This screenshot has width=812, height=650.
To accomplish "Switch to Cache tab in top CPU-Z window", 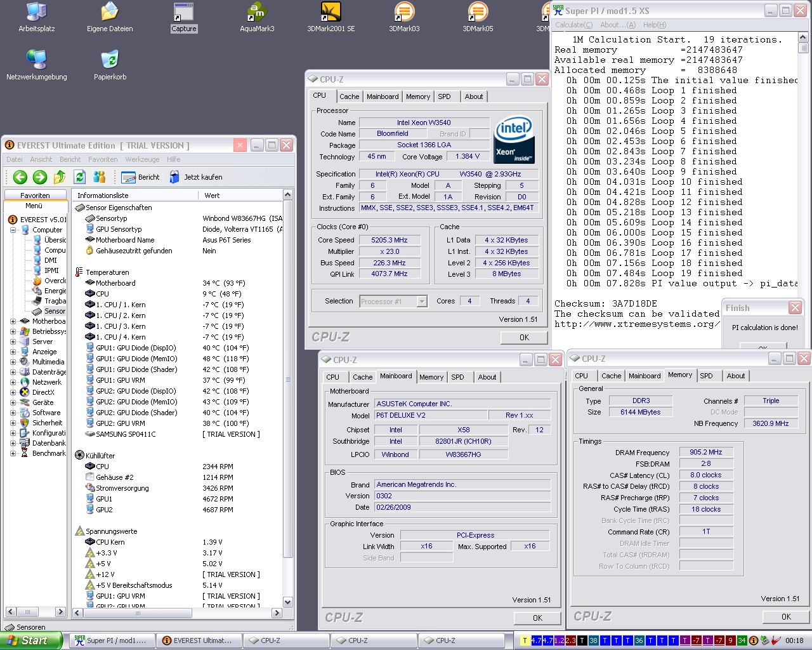I will 349,96.
